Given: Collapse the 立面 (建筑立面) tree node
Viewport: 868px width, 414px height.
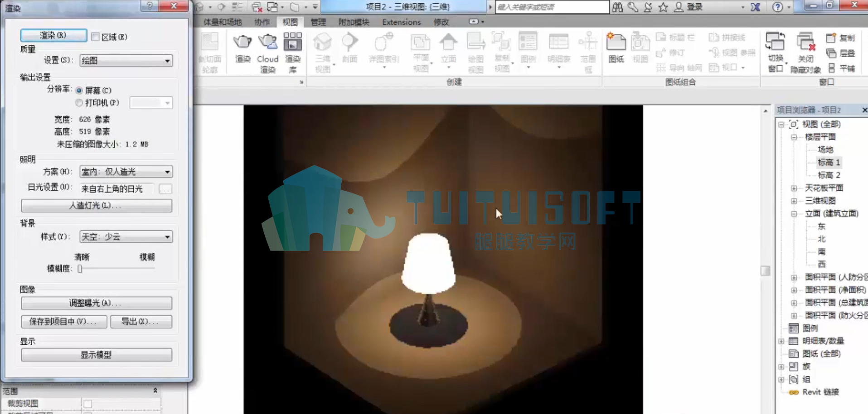Looking at the screenshot, I should [x=794, y=214].
